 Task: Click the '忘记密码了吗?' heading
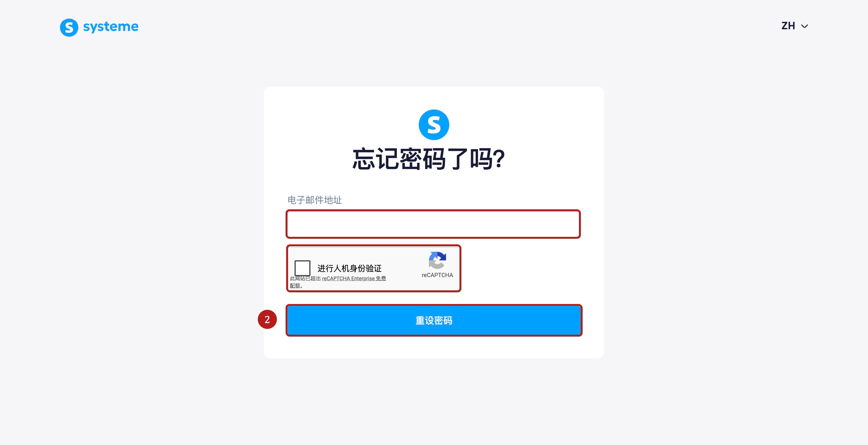428,159
